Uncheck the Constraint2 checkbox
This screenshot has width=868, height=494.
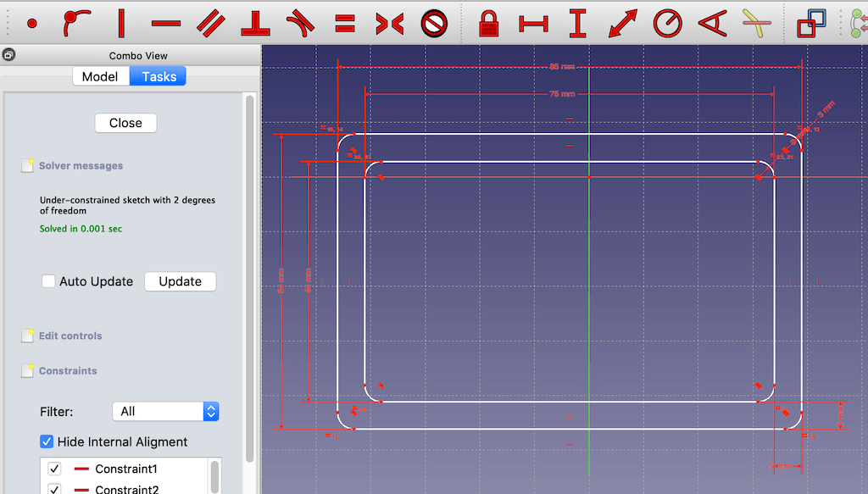(x=54, y=489)
